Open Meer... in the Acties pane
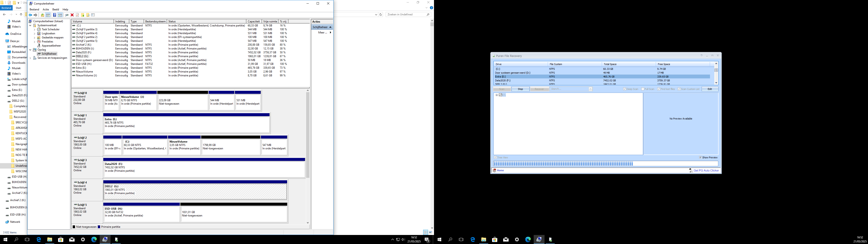Screen dimensions: 868x244 coord(323,33)
